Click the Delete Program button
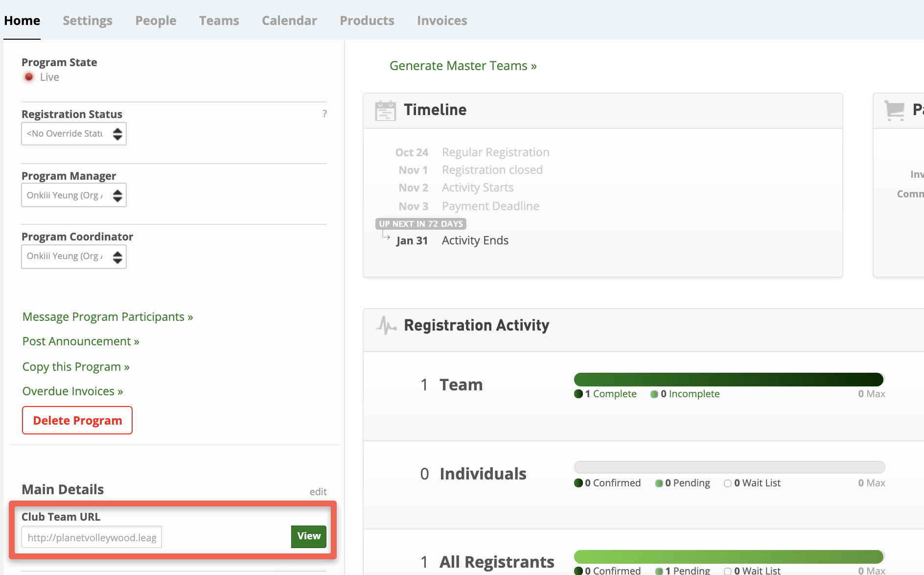The width and height of the screenshot is (924, 575). click(x=77, y=420)
